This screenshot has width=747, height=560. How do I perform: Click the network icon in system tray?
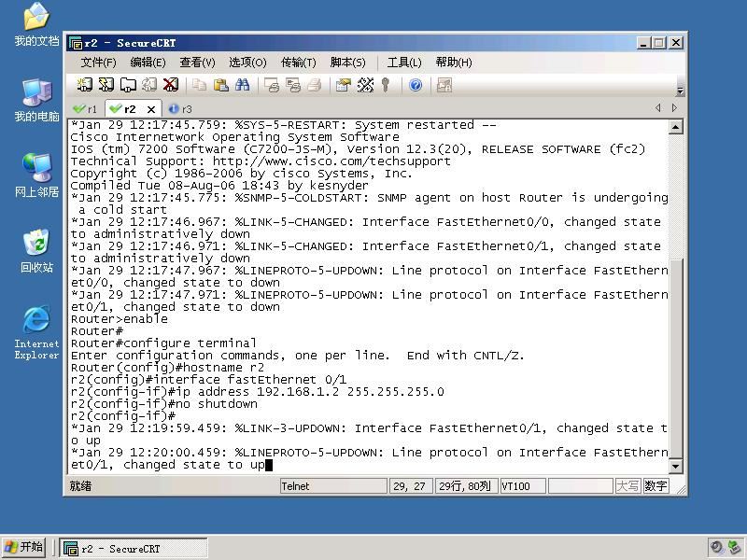pos(734,547)
